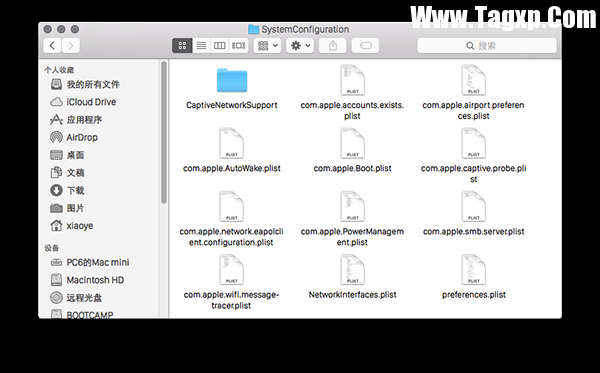Image resolution: width=600 pixels, height=373 pixels.
Task: Click the file name text com.apple.AutoWake.plist
Action: pyautogui.click(x=232, y=168)
